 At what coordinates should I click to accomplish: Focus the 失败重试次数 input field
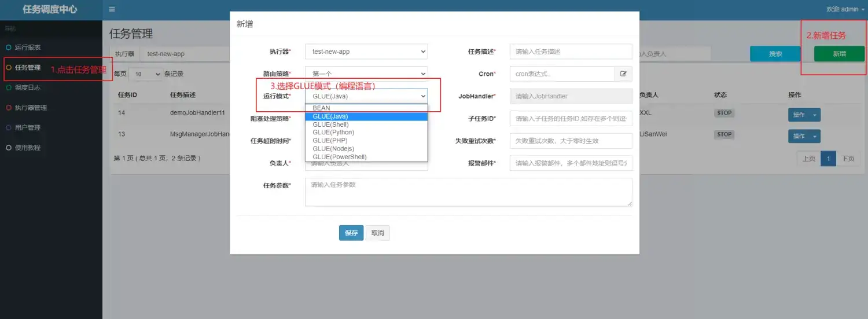[x=571, y=141]
